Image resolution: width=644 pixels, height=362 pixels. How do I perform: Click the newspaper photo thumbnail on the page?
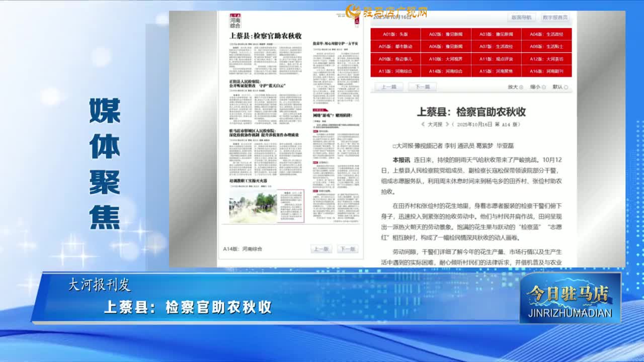coord(253,206)
